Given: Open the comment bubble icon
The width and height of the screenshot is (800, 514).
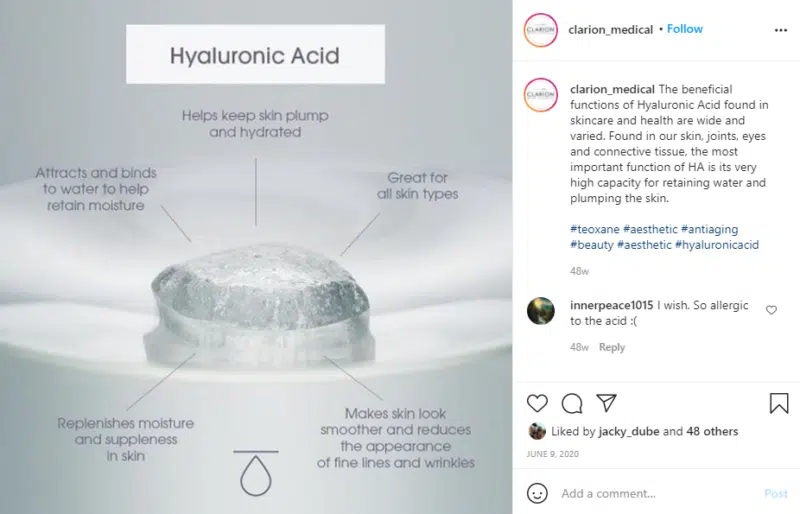Looking at the screenshot, I should pos(572,403).
